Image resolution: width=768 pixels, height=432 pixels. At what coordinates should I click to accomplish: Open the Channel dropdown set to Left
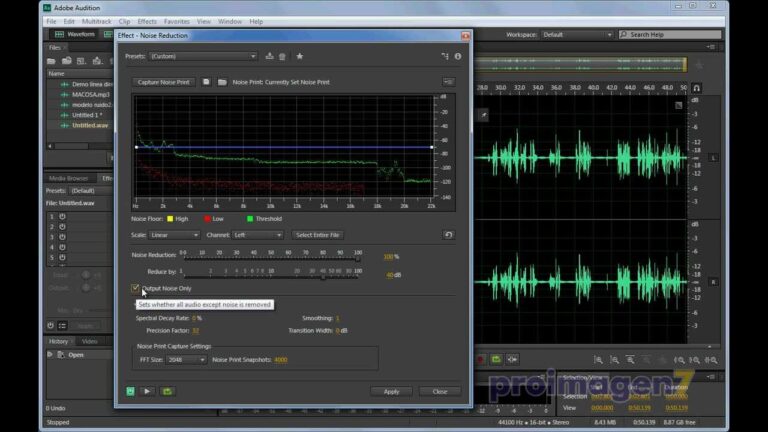(257, 235)
